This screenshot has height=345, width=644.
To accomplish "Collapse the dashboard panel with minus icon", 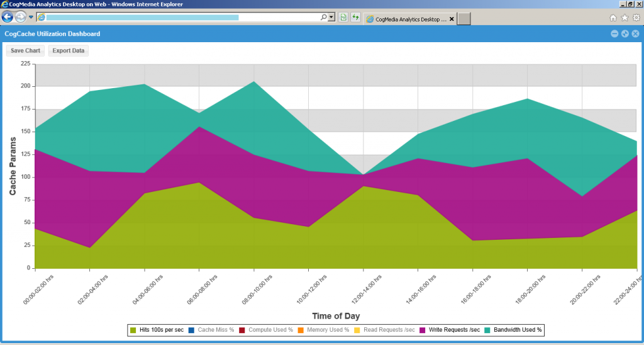I will point(614,34).
